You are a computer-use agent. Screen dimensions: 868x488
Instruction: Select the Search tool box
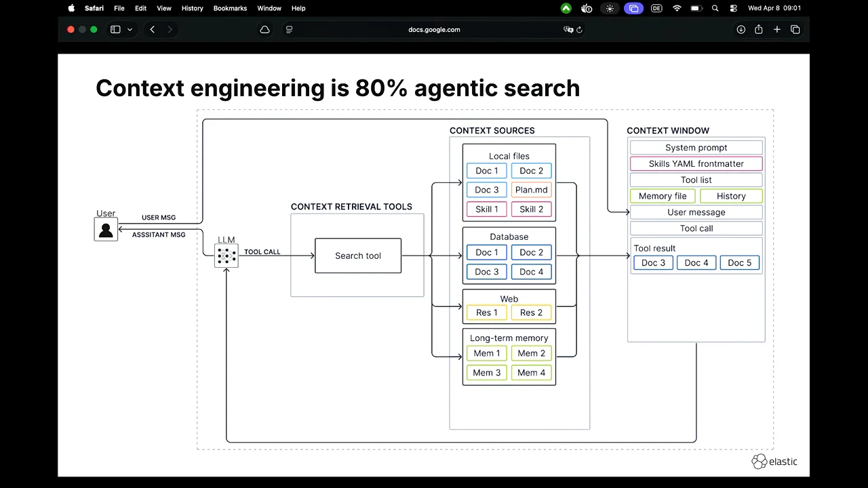coord(358,256)
